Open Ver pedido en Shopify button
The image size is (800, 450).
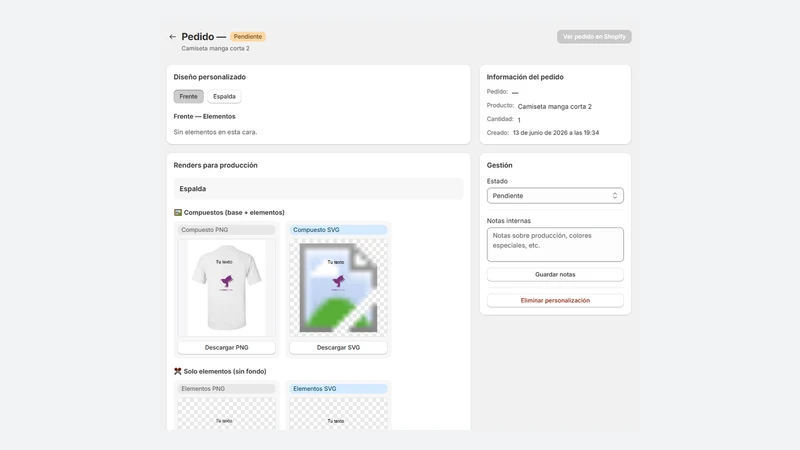pos(594,37)
